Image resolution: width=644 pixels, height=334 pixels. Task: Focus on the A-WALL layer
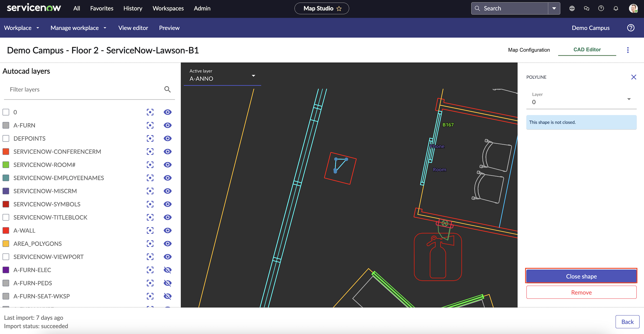(150, 231)
